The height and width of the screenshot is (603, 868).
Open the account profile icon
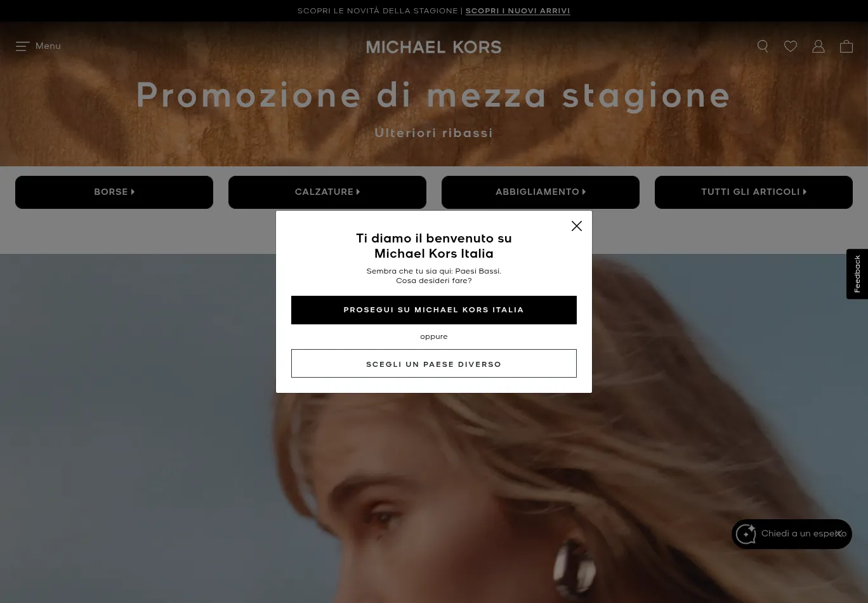click(819, 46)
